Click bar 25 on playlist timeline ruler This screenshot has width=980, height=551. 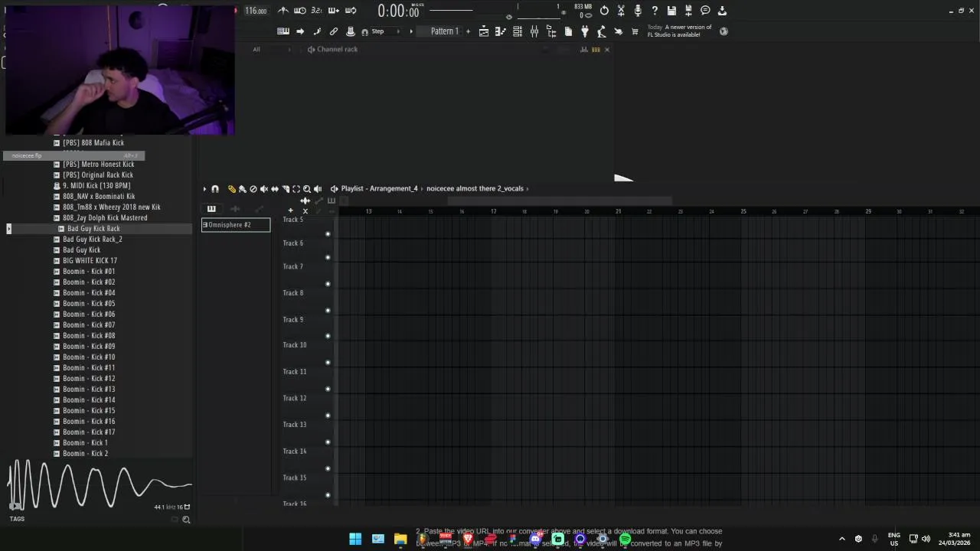point(743,211)
